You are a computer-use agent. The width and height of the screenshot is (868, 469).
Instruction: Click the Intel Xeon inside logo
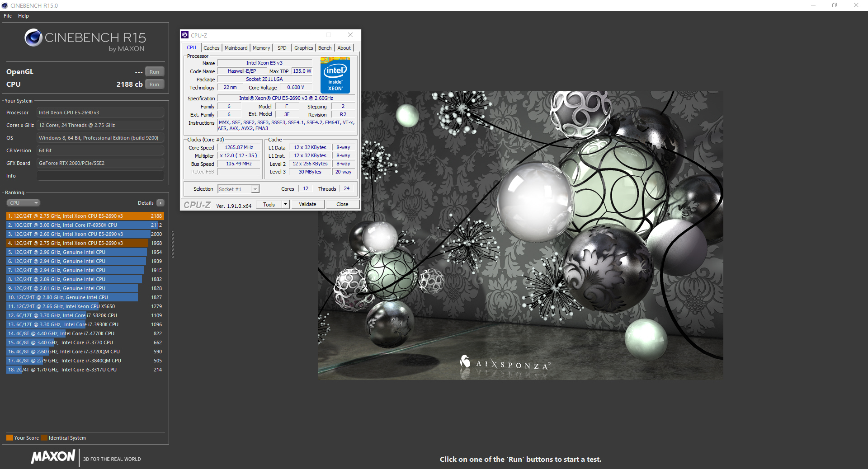335,75
